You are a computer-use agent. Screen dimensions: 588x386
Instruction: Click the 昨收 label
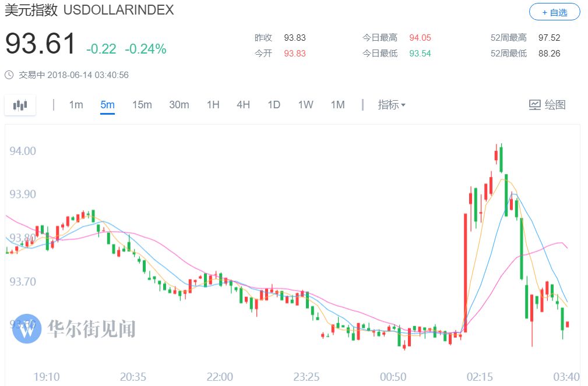click(x=263, y=38)
